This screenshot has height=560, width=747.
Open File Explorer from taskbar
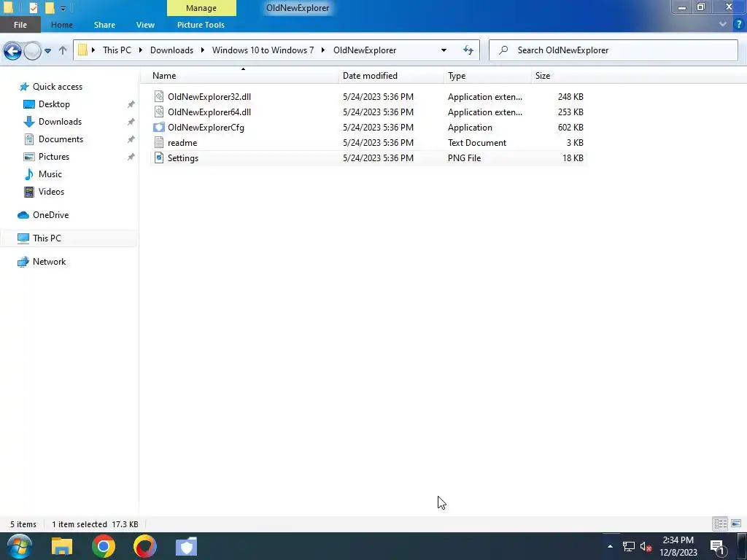point(62,546)
